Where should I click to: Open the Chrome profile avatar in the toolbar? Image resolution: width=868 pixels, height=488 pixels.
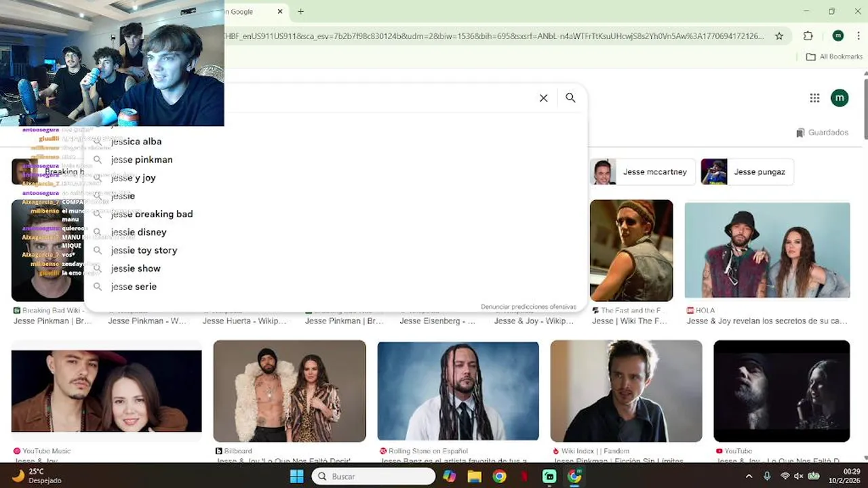point(838,36)
